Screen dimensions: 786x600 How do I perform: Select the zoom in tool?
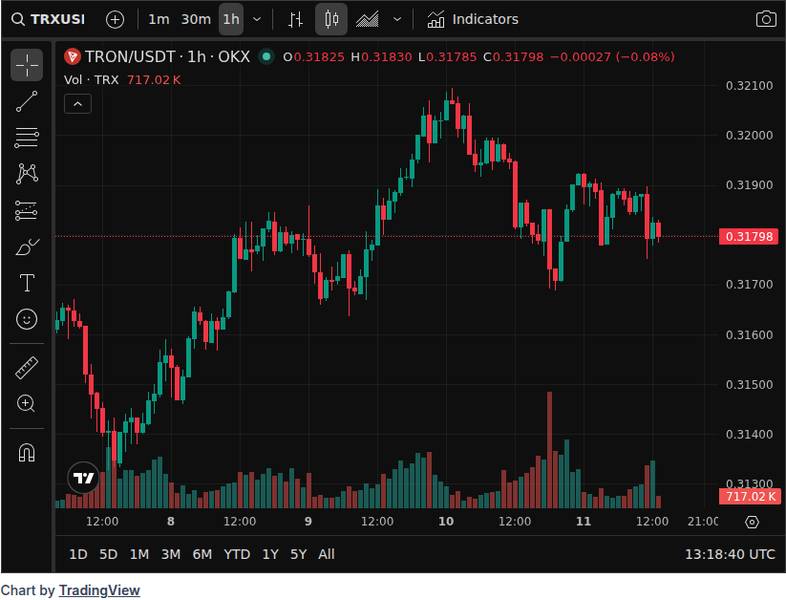pos(27,404)
